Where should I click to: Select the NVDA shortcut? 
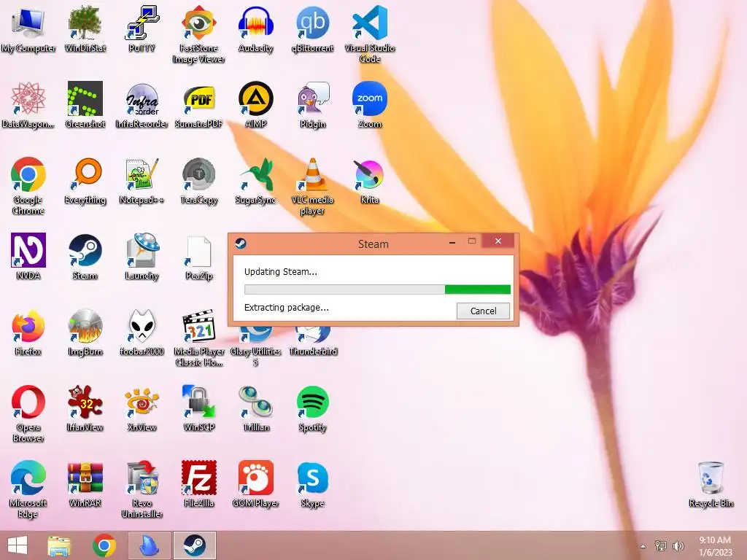pyautogui.click(x=28, y=257)
